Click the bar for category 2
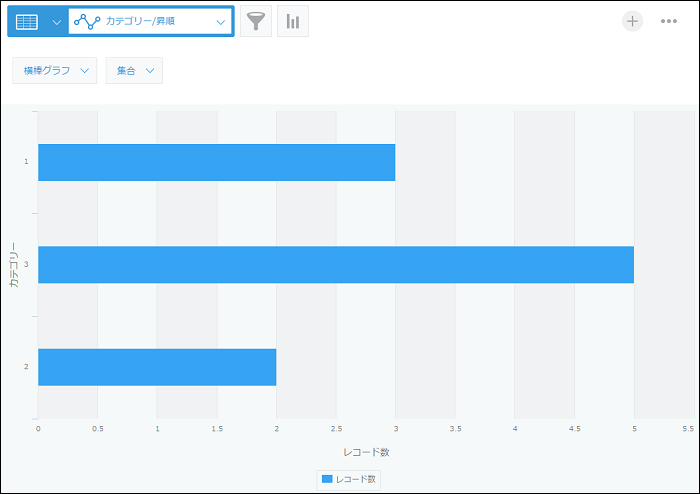700x494 pixels. coord(157,367)
